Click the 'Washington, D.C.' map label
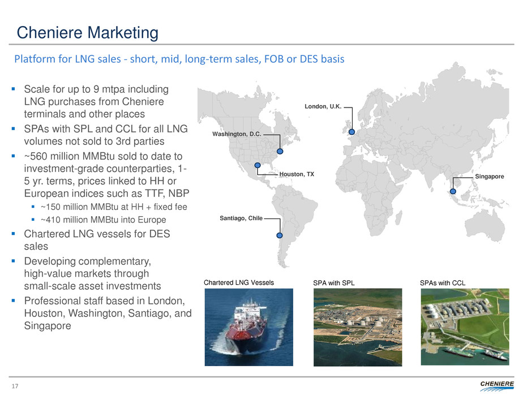 point(237,135)
